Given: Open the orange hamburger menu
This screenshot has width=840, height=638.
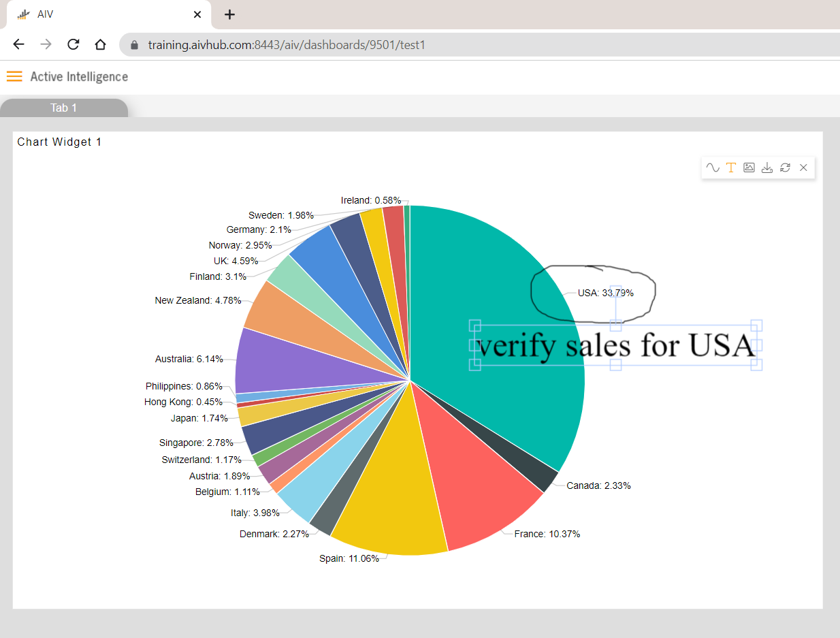Looking at the screenshot, I should coord(14,76).
